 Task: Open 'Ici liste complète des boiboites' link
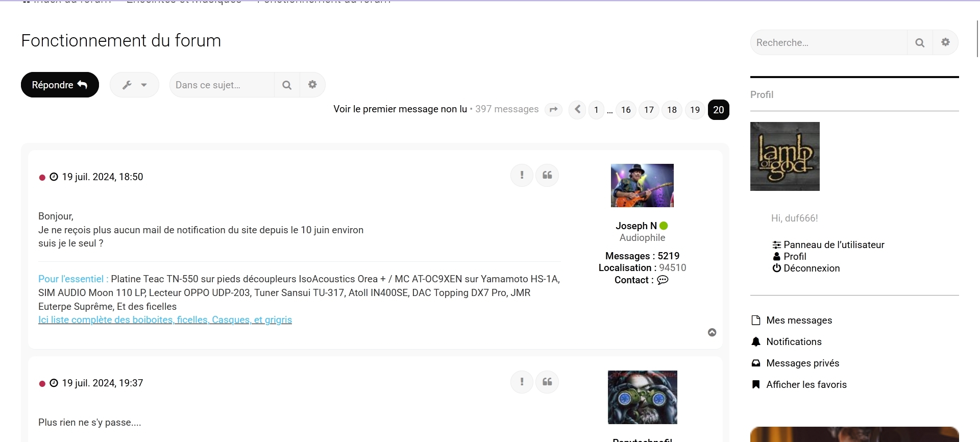click(x=165, y=320)
